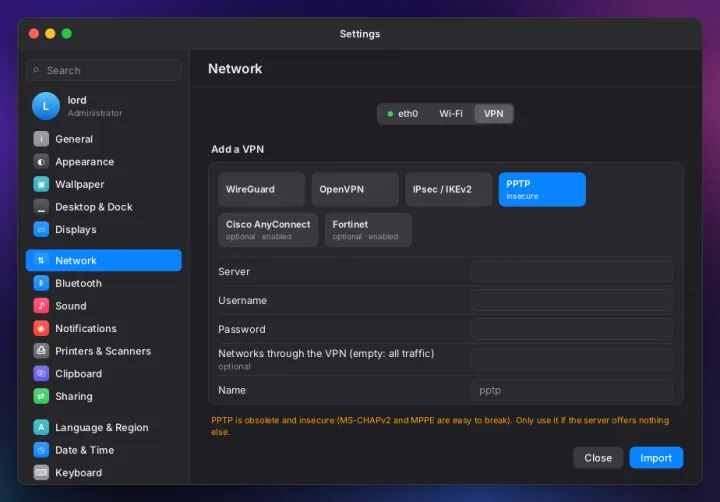
Task: Go to the Bluetooth label in sidebar
Action: click(78, 283)
